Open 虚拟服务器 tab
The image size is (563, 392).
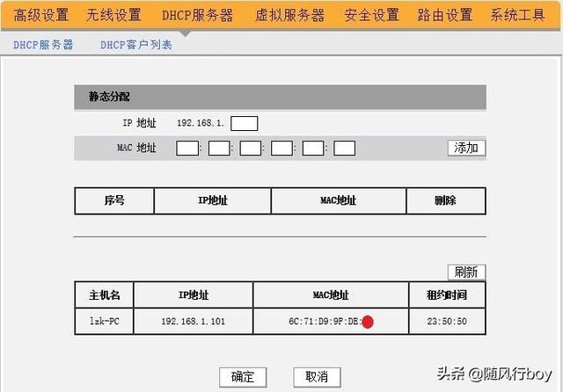coord(289,16)
